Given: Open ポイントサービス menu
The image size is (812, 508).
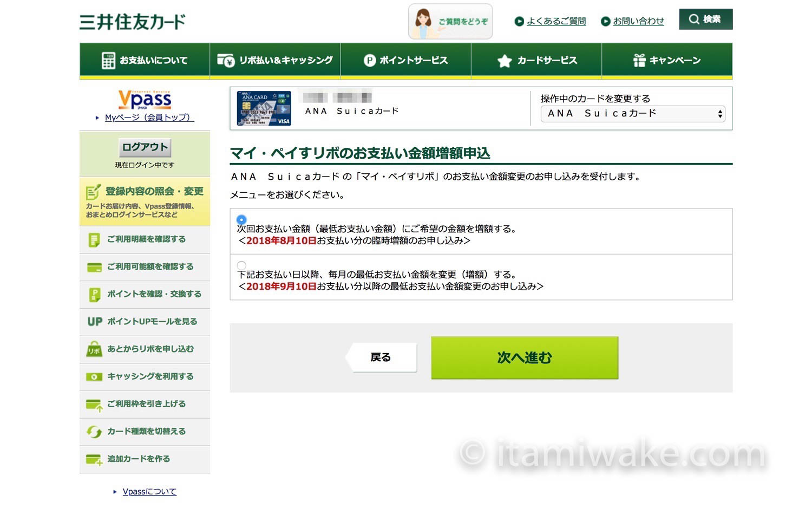Looking at the screenshot, I should click(x=406, y=60).
